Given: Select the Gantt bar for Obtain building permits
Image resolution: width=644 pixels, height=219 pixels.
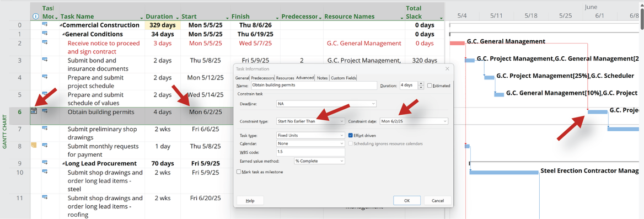Looking at the screenshot, I should pyautogui.click(x=598, y=112).
